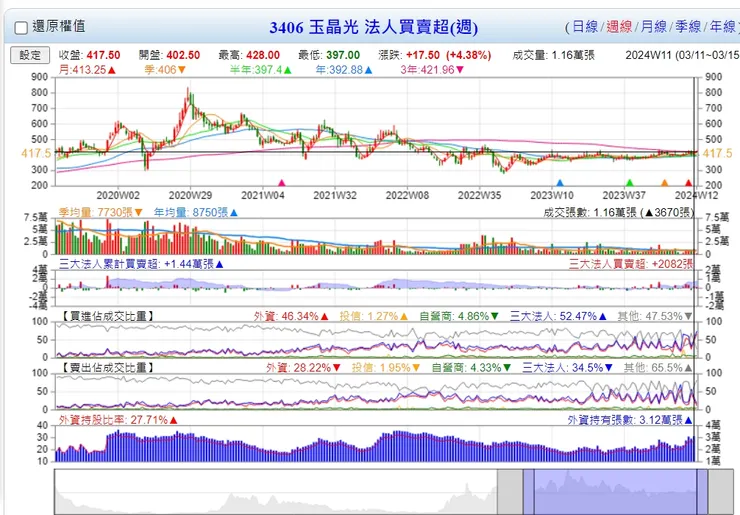Click the green triangle marker near 2023W37

coord(629,183)
